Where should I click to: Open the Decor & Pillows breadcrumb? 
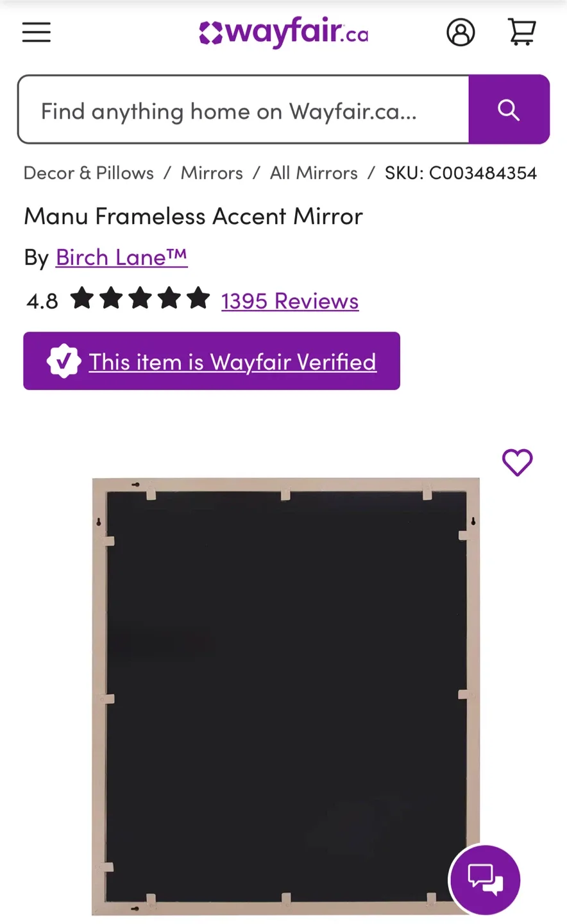[88, 172]
